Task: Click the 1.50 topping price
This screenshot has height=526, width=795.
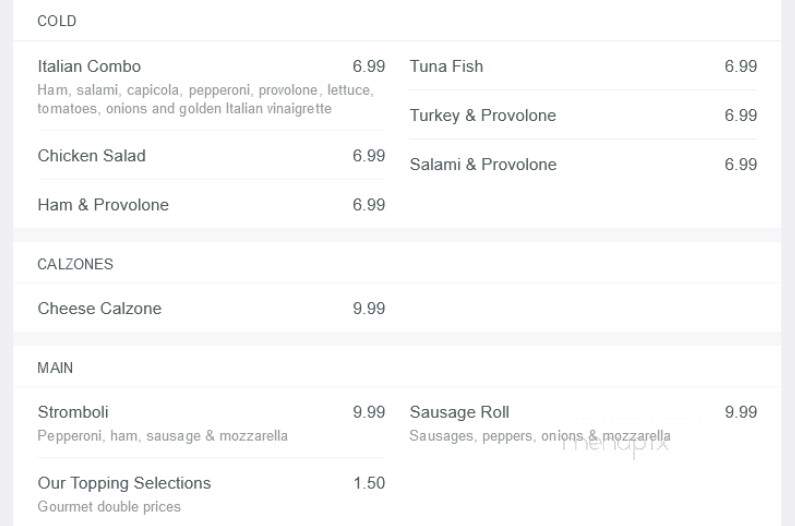Action: [x=369, y=483]
